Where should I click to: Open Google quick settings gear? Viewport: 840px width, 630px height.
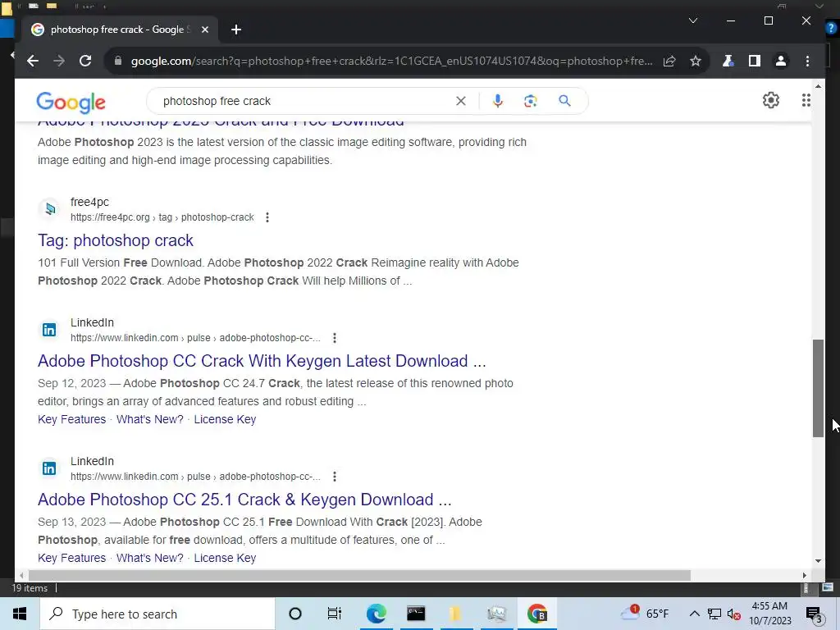point(771,100)
